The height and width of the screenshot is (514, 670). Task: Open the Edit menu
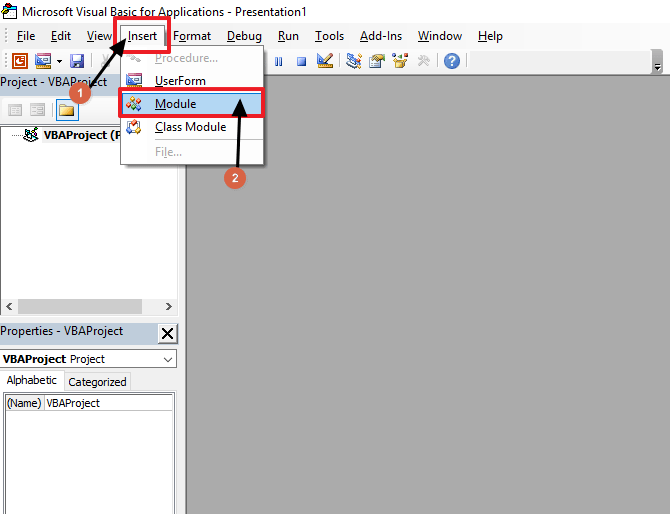click(61, 36)
